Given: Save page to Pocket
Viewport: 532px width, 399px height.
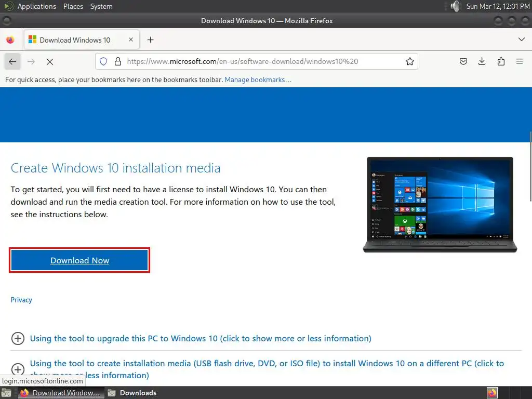Looking at the screenshot, I should coord(463,61).
